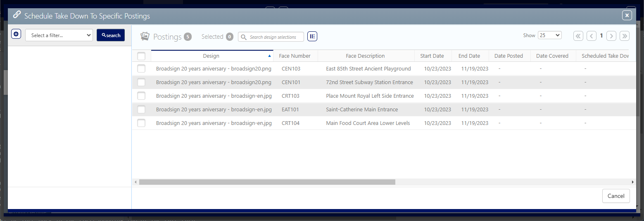Go to previous page arrow

click(592, 36)
